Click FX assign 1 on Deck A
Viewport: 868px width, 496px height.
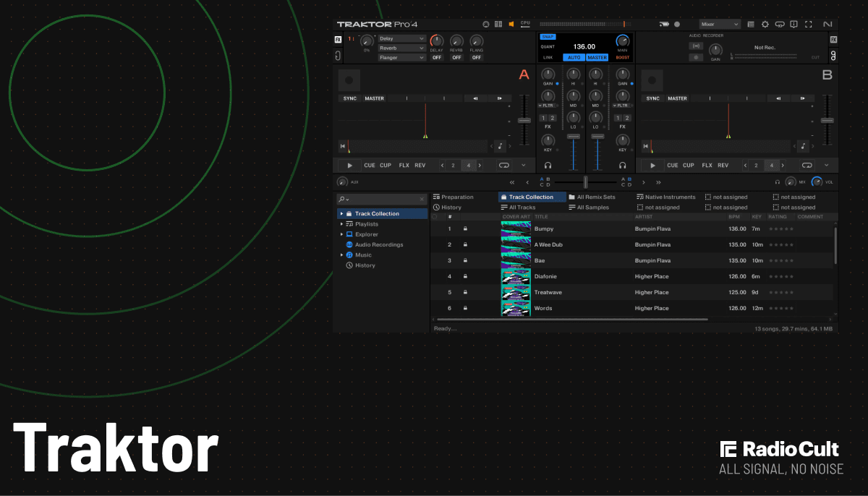pyautogui.click(x=544, y=118)
